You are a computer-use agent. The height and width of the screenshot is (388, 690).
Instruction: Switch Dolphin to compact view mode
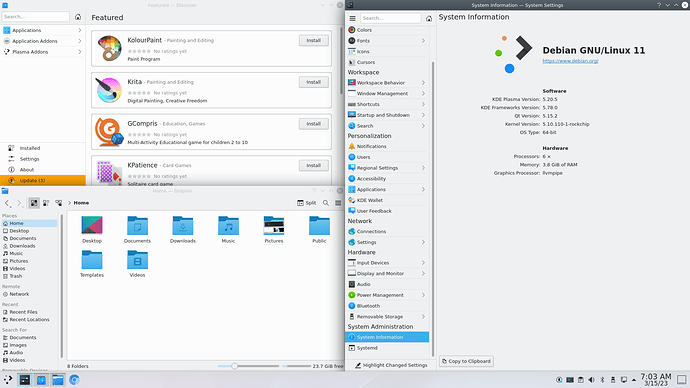46,203
